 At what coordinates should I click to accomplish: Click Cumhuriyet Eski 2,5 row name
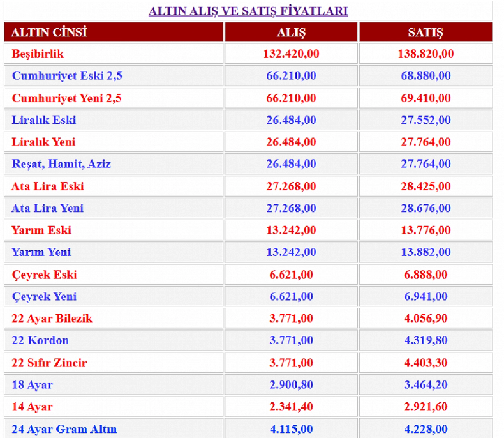click(x=67, y=76)
